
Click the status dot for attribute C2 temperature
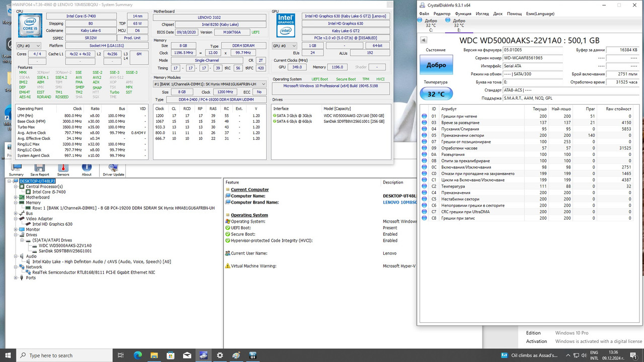click(424, 186)
